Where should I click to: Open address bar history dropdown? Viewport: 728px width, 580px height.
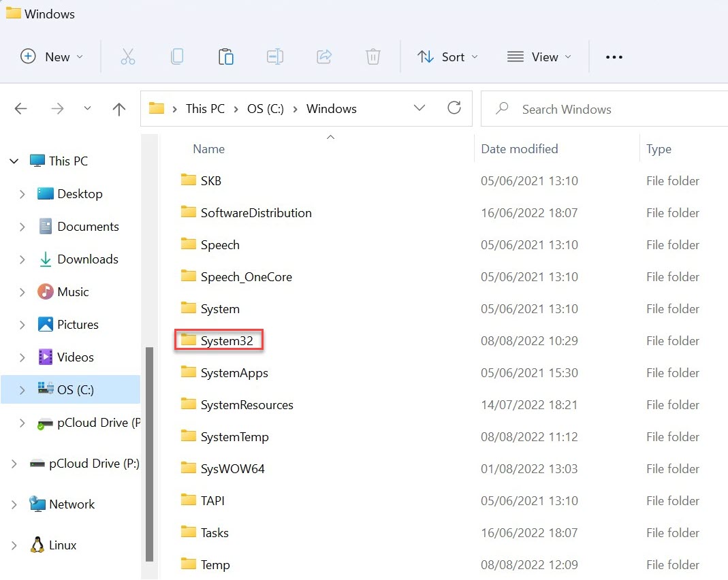420,108
